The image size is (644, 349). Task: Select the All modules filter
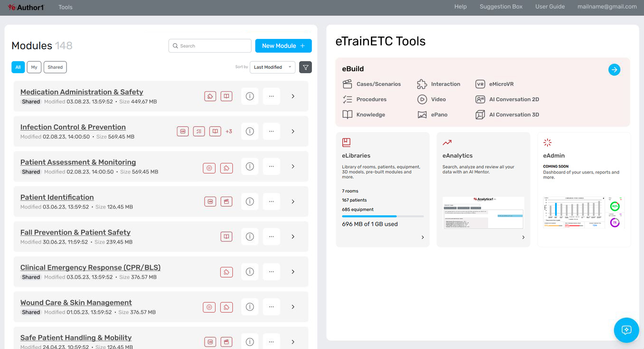coord(18,67)
